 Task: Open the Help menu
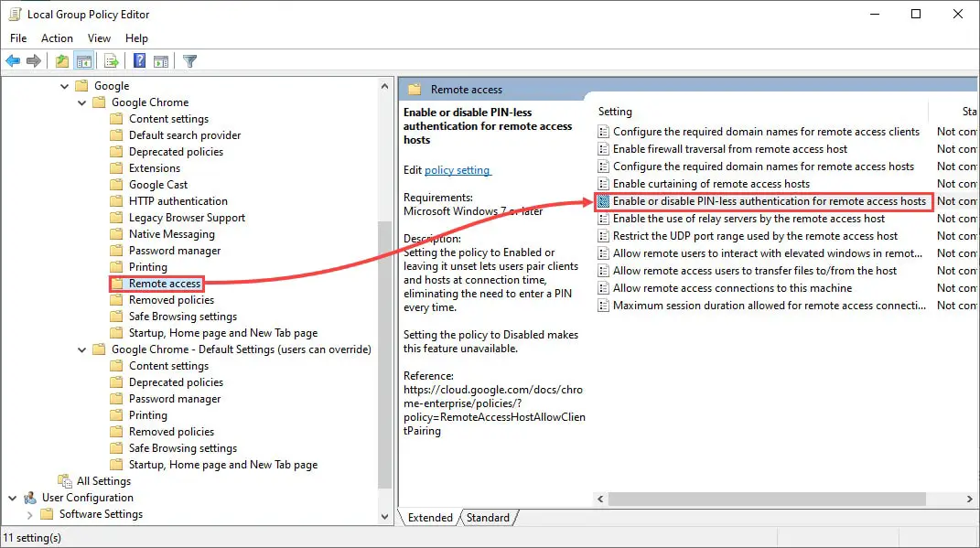click(x=136, y=38)
